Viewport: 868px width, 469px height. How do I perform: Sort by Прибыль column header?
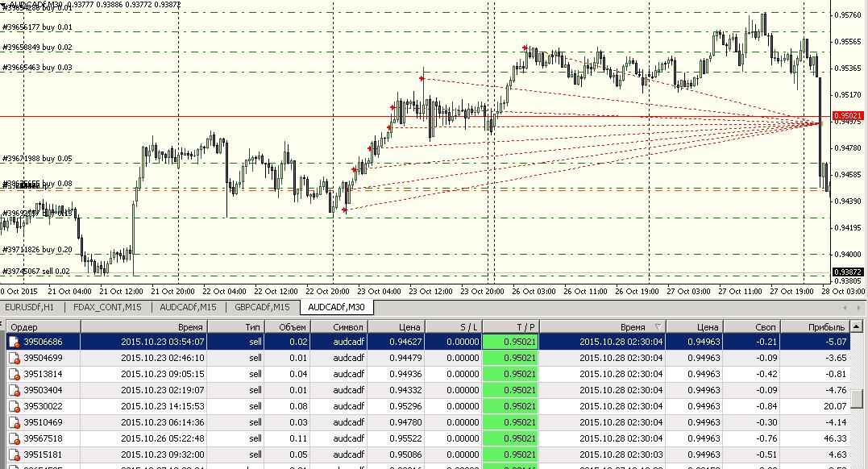(815, 326)
